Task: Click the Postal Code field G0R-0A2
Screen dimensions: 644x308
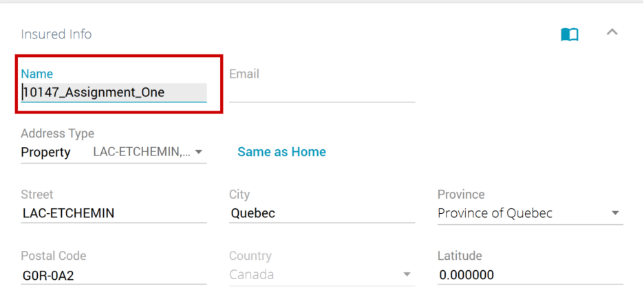Action: click(114, 275)
